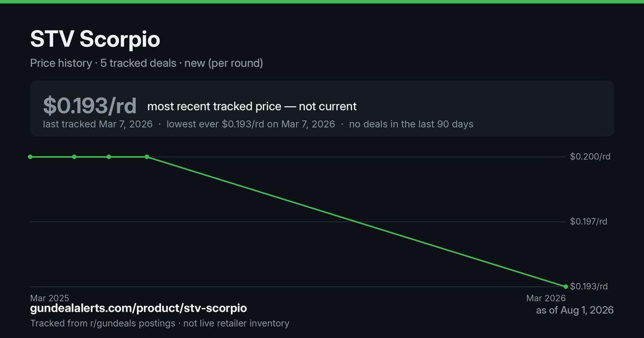Click 'Tracked from r/gundeals postings' footer note
Viewport: 644px width, 338px height.
pos(103,323)
